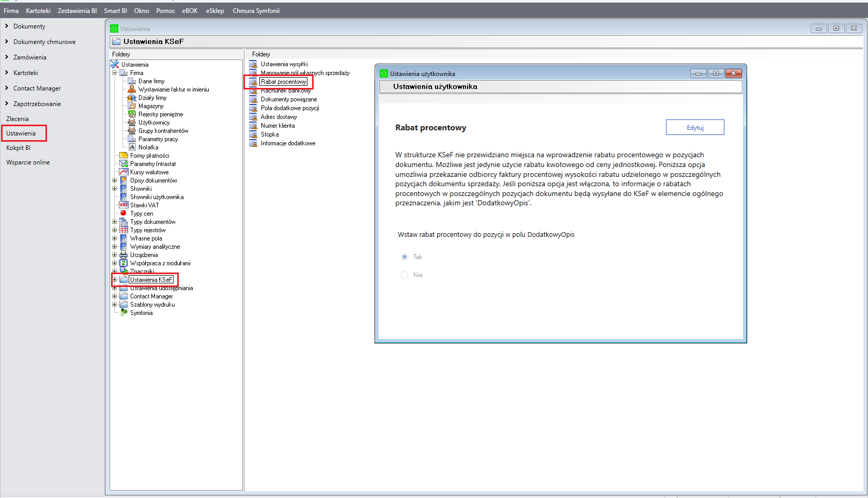Click the Kursy walutowe chart icon

pos(123,172)
